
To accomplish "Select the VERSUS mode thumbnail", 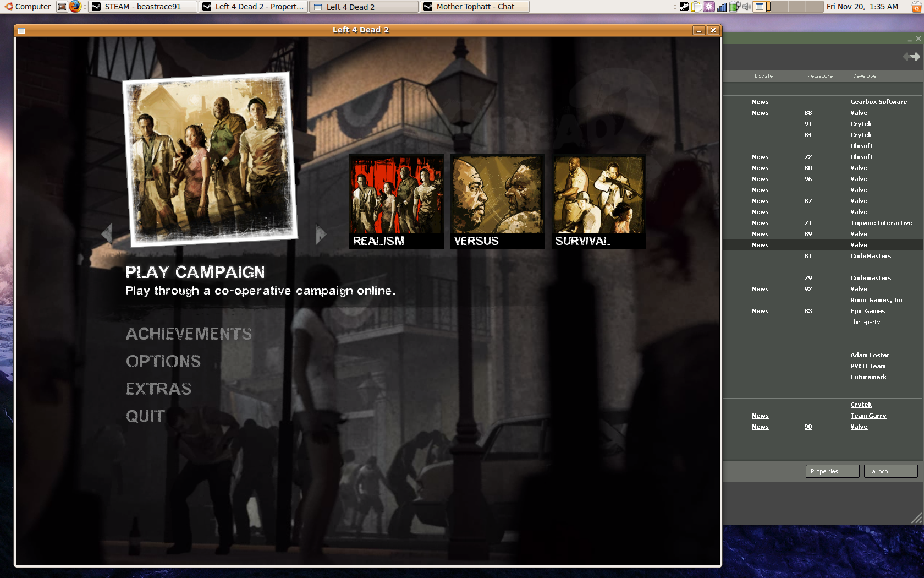I will pyautogui.click(x=497, y=201).
